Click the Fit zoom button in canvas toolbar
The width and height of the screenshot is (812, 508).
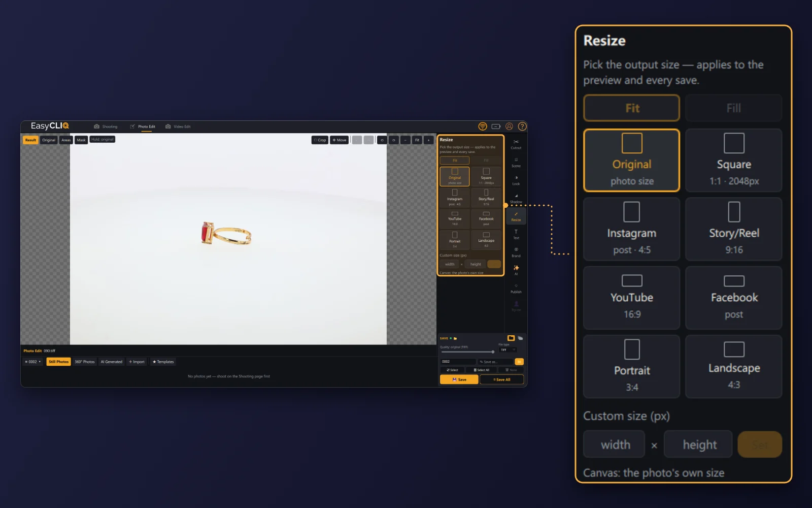(417, 140)
